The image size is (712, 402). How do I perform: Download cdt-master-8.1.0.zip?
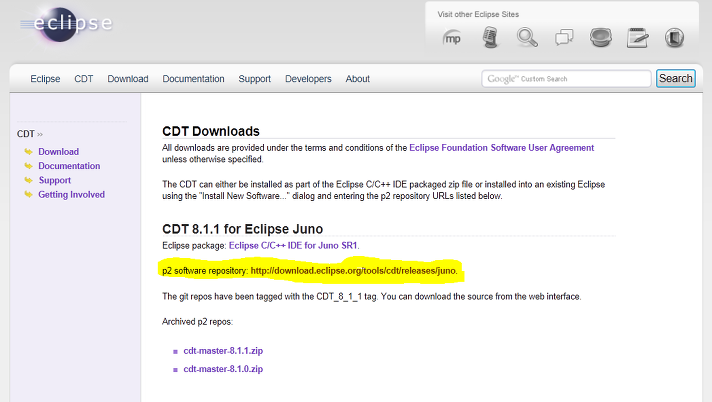coord(223,369)
